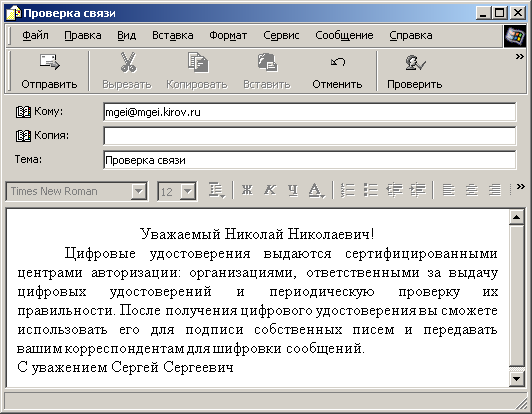Minimize the Проверка связи window
Screen dimensions: 532x414
click(x=483, y=13)
